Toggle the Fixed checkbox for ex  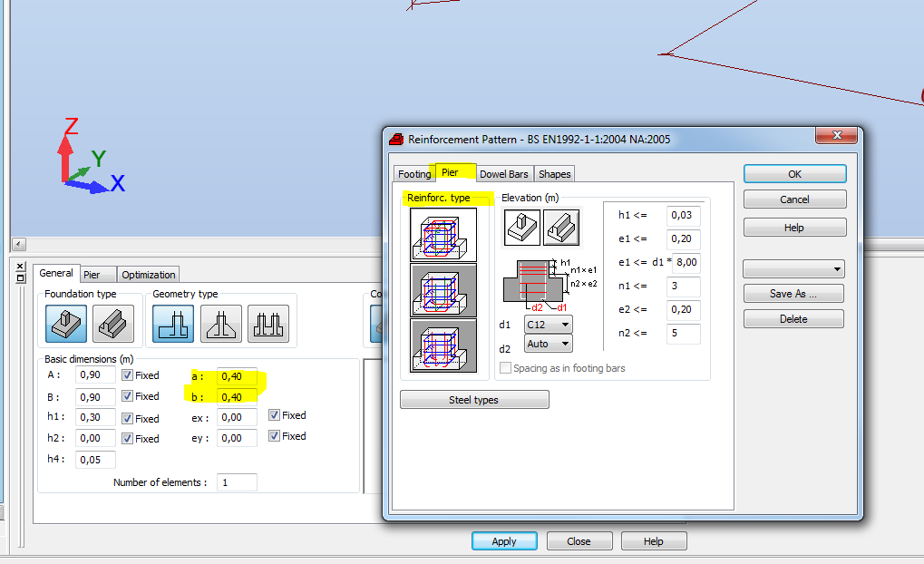273,415
